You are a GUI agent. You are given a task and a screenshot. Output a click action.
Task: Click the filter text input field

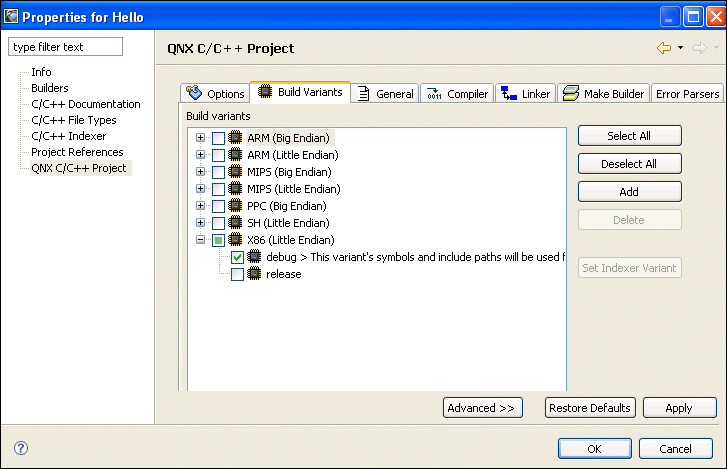[x=65, y=47]
